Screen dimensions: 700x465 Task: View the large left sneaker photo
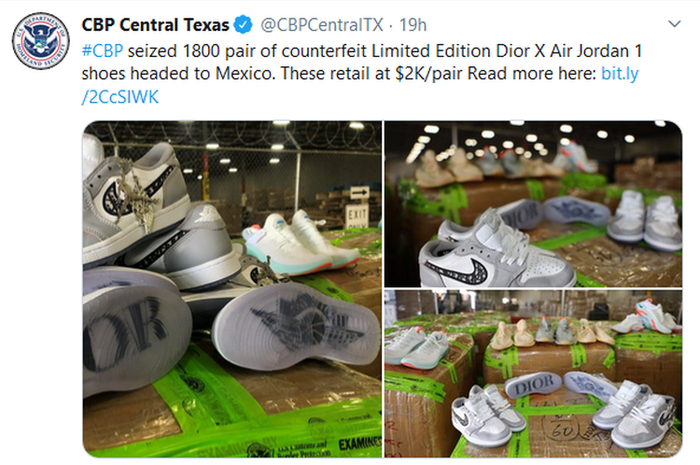[232, 289]
